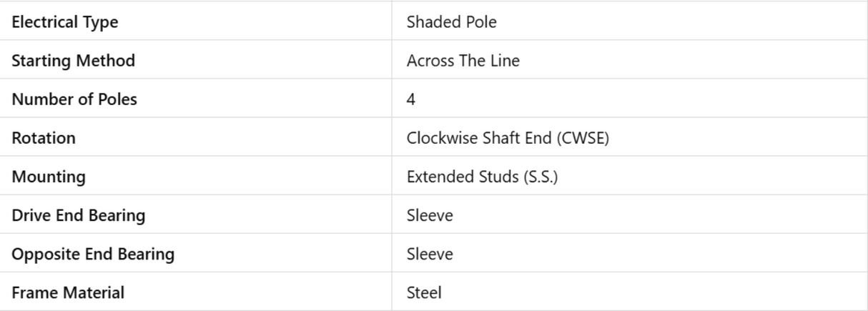Click the Starting Method row label
This screenshot has height=311, width=868.
[x=73, y=61]
